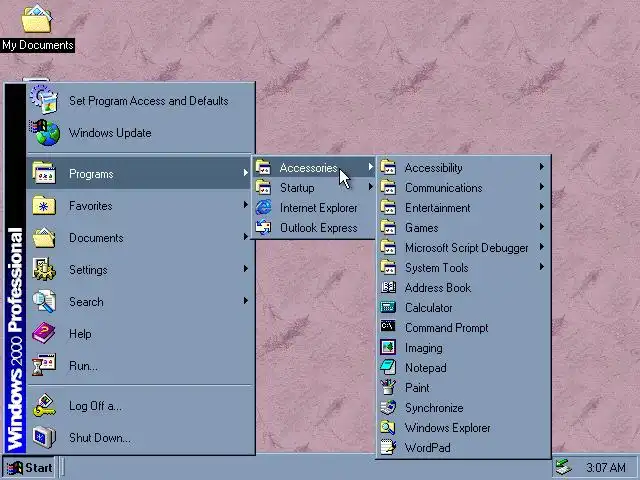Click the Set Program Access and Defaults icon
This screenshot has width=640, height=480.
click(x=44, y=100)
